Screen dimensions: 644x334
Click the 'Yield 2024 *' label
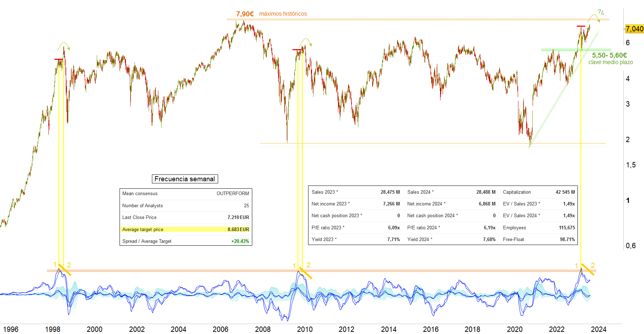420,240
